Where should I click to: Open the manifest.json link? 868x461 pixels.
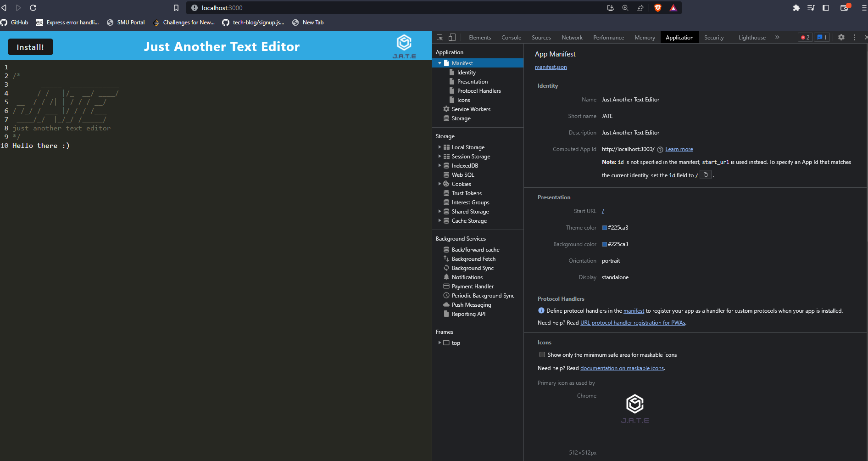point(551,67)
